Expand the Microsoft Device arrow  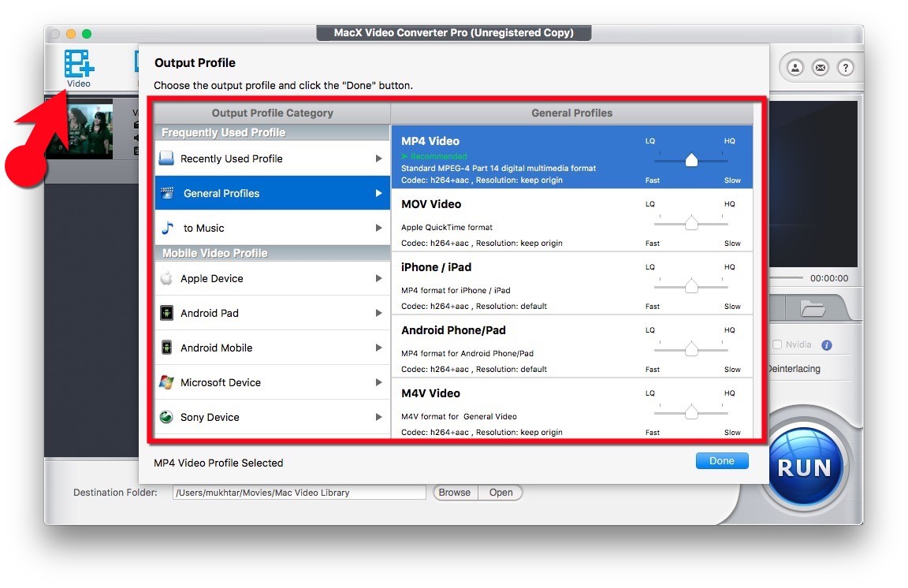coord(378,382)
